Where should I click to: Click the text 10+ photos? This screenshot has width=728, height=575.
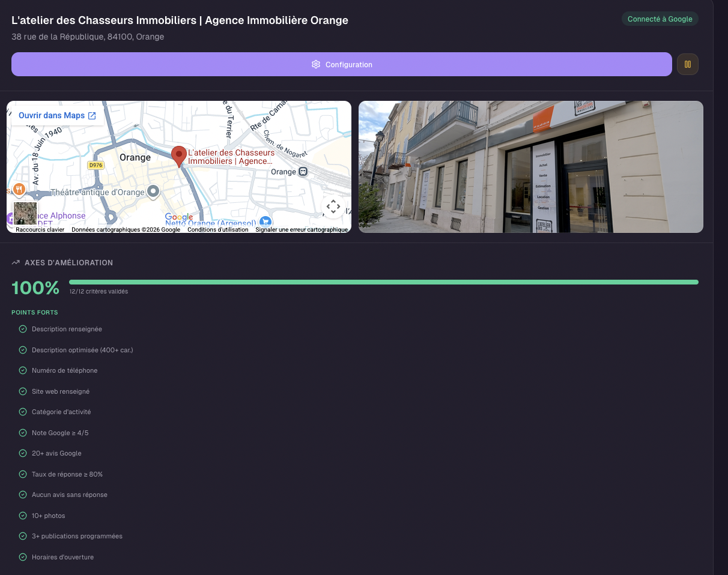pos(49,516)
